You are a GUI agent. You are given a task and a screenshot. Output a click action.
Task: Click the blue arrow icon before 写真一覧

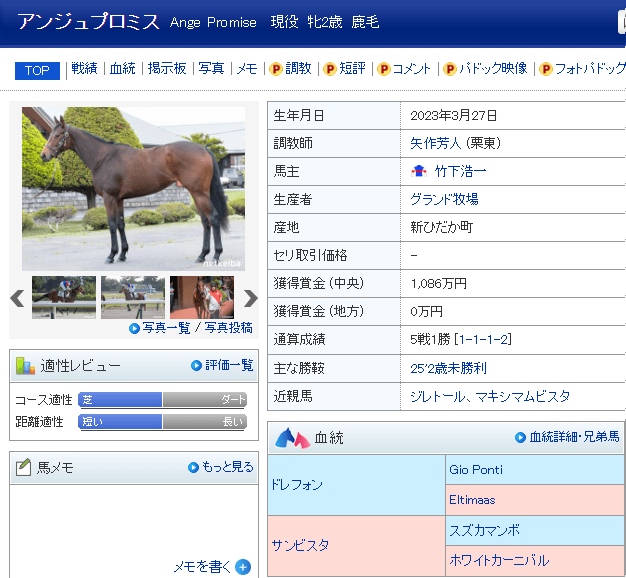[134, 329]
